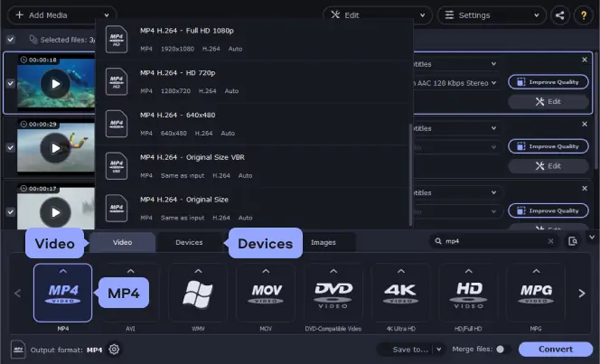This screenshot has width=600, height=364.
Task: Clear the mp4 search text
Action: point(550,241)
